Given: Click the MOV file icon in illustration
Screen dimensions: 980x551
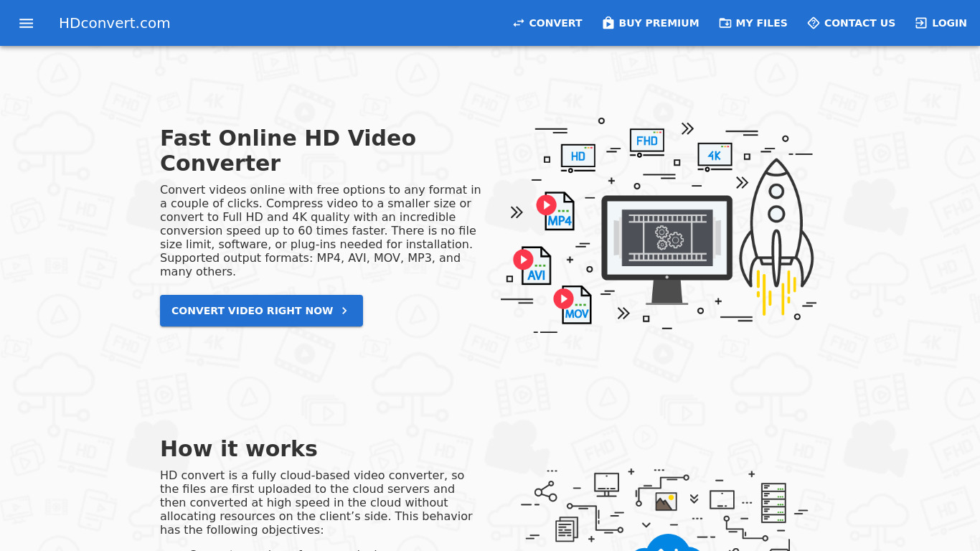Looking at the screenshot, I should click(x=573, y=305).
